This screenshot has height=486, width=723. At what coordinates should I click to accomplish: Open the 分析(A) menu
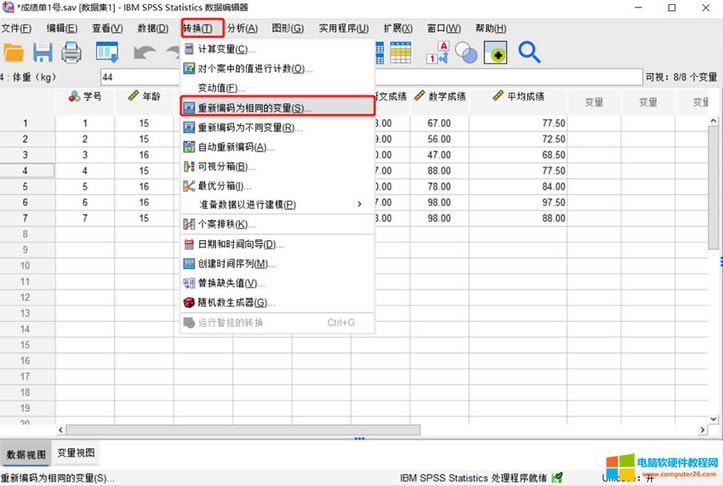pos(243,28)
